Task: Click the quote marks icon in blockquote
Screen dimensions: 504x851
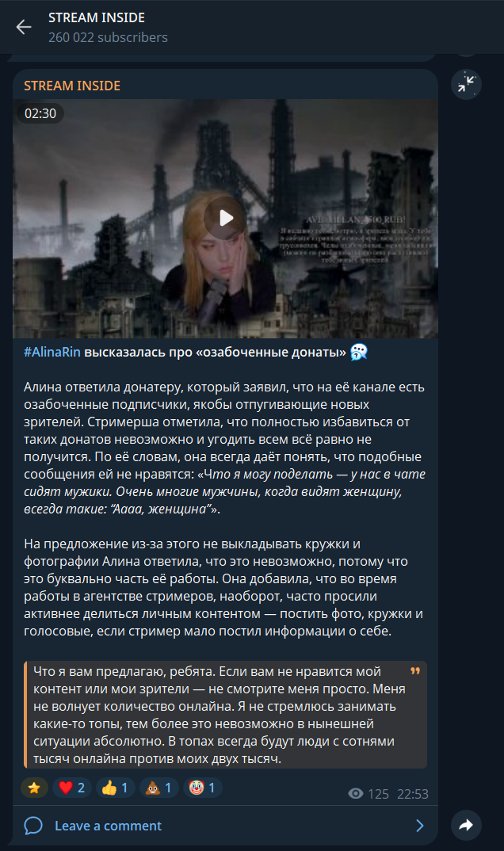Action: [x=415, y=671]
